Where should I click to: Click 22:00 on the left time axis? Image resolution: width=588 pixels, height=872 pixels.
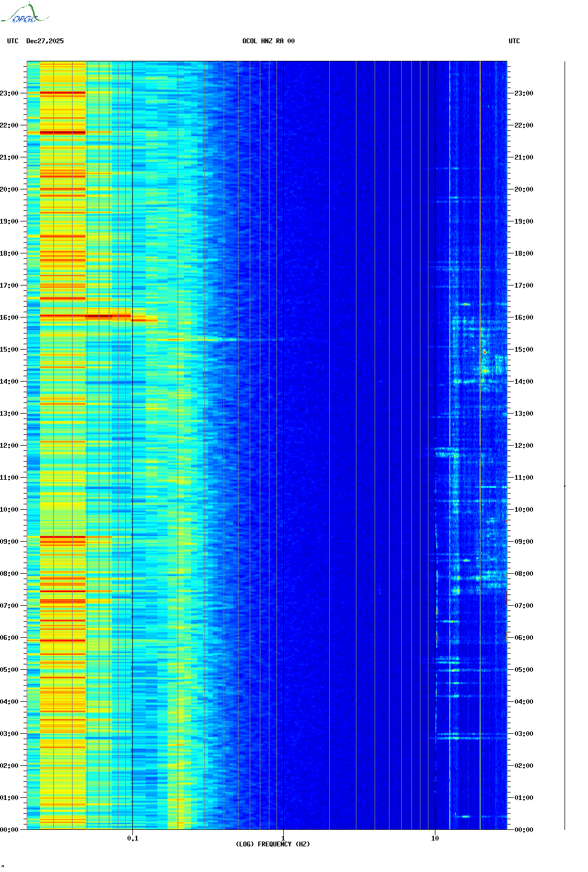coord(9,125)
